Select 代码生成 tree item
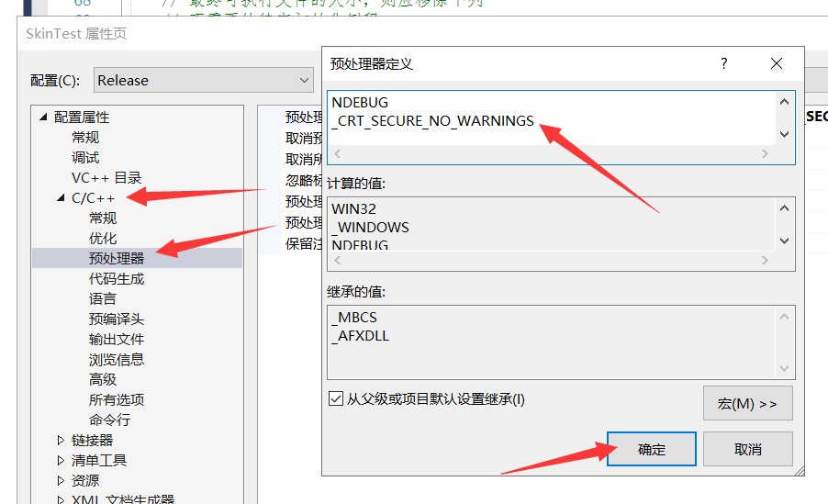Screen dimensions: 828x504 [x=117, y=278]
